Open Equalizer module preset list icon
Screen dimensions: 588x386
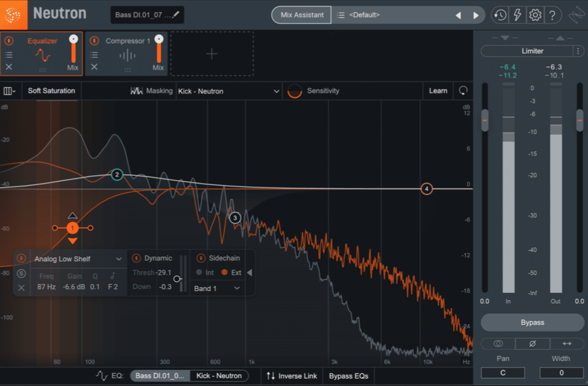[x=9, y=55]
